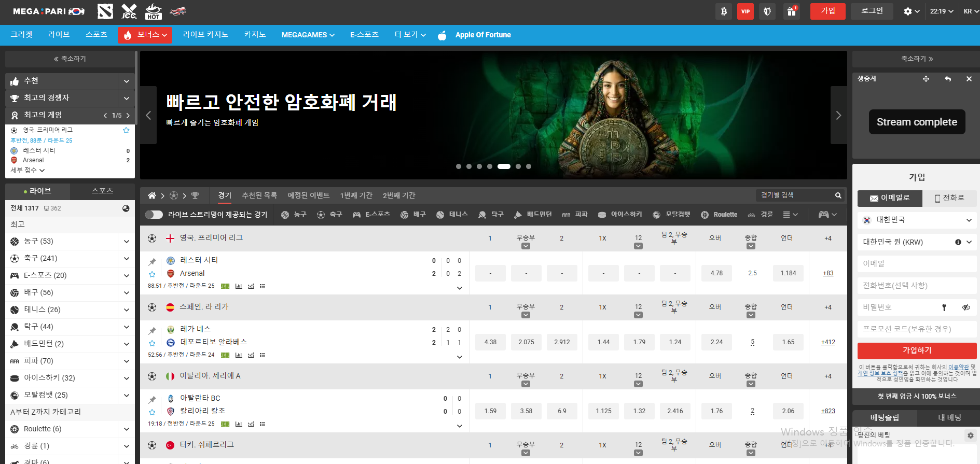The width and height of the screenshot is (980, 464).
Task: Open the ICC cricket icon
Action: click(129, 11)
